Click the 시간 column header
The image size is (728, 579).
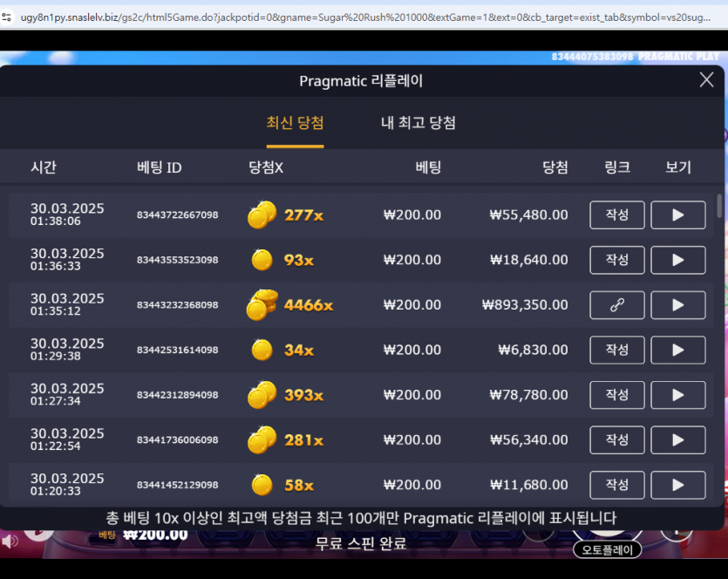coord(44,167)
